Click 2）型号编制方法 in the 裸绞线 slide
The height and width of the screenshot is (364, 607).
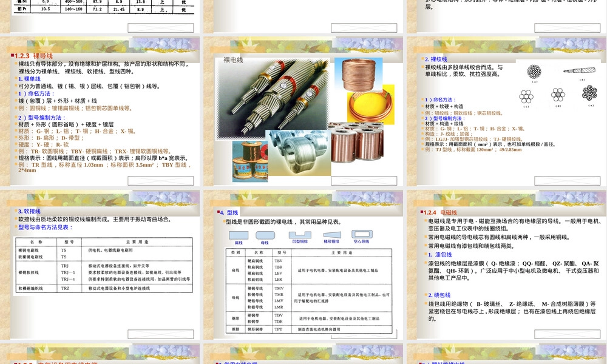point(445,118)
